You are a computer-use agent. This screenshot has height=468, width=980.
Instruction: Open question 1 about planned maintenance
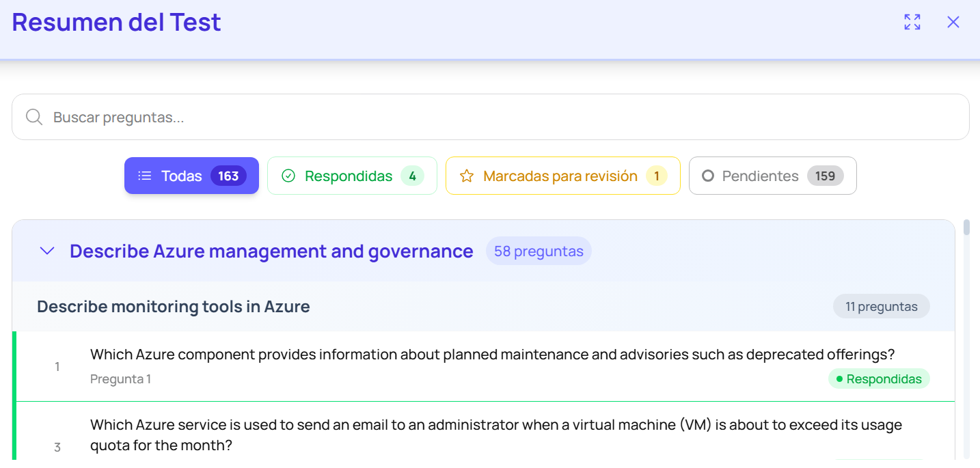tap(492, 355)
